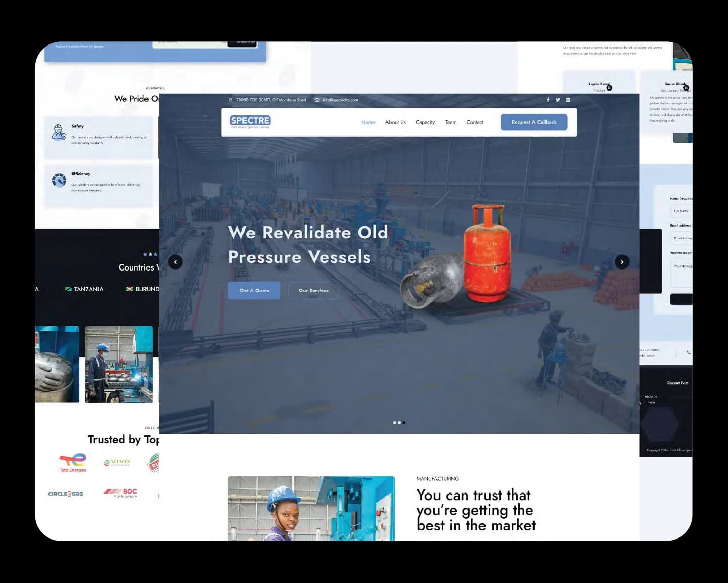Viewport: 728px width, 583px height.
Task: Click the envelope icon beside email address
Action: coord(317,100)
